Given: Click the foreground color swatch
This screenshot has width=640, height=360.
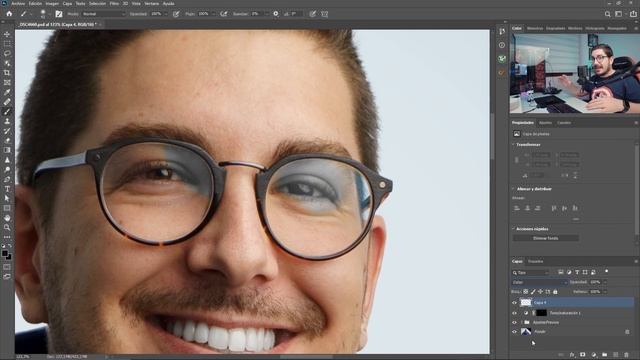Looking at the screenshot, I should pos(4,253).
